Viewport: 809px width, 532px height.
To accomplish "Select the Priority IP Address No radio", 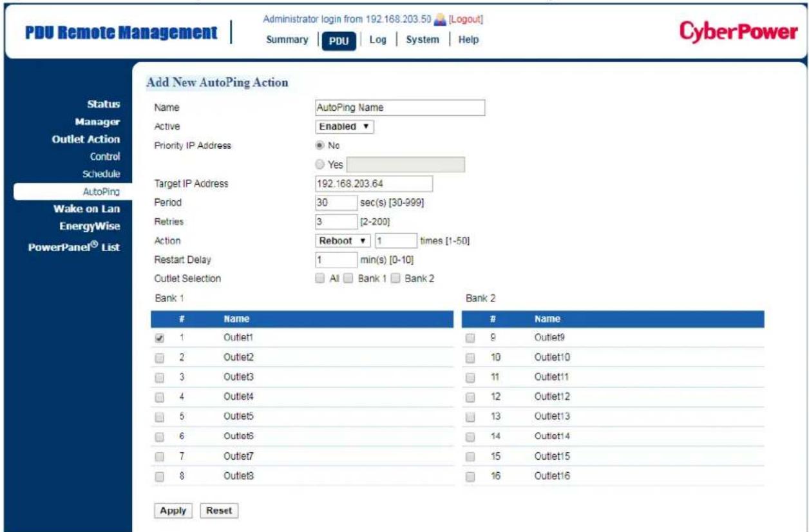I will [x=321, y=146].
